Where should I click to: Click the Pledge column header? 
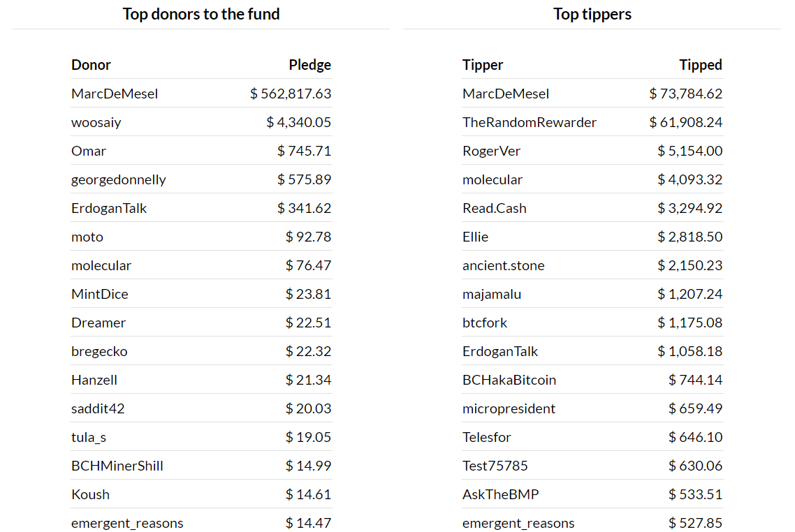[309, 65]
